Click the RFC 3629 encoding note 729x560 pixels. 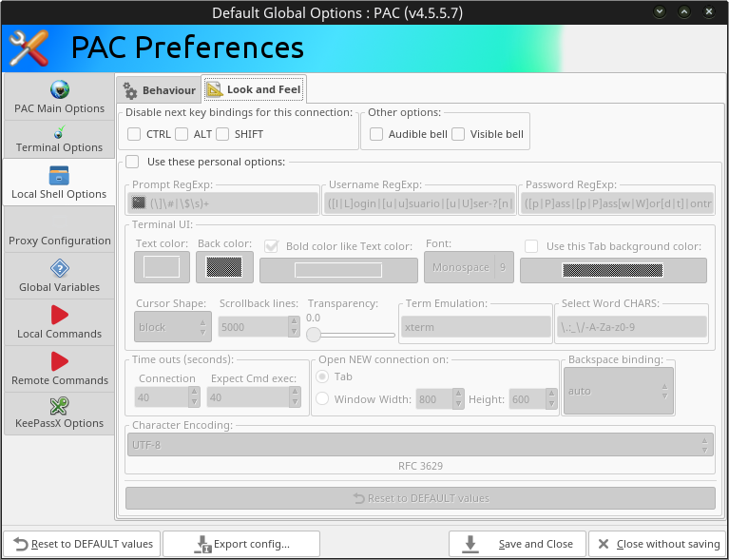coord(420,466)
